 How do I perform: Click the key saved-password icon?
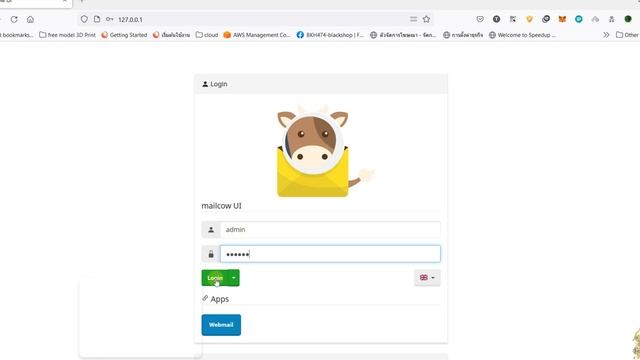(109, 19)
